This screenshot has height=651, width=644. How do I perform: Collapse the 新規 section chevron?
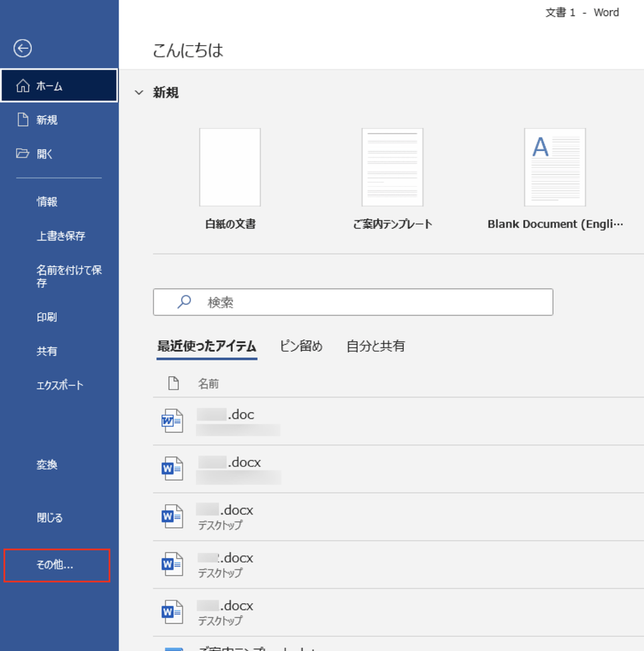(x=139, y=93)
